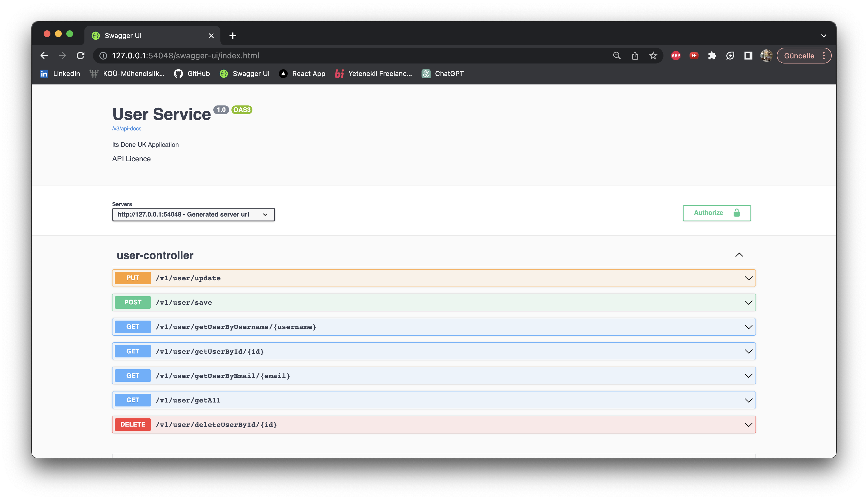Screen dimensions: 868x500
Task: Click the zoom magnifier icon in address bar
Action: pyautogui.click(x=616, y=56)
